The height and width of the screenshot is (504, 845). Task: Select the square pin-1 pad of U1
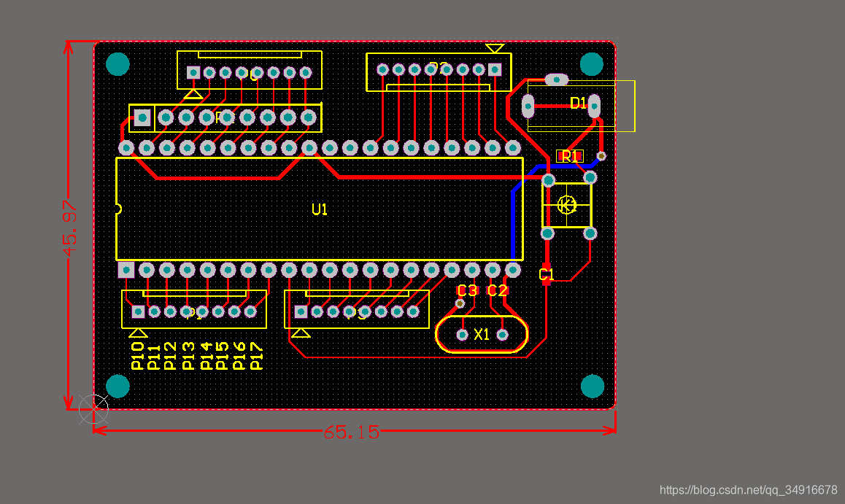coord(126,270)
